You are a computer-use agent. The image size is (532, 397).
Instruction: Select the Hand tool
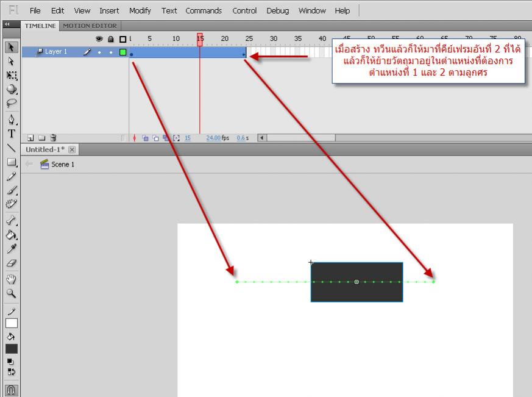(x=11, y=279)
